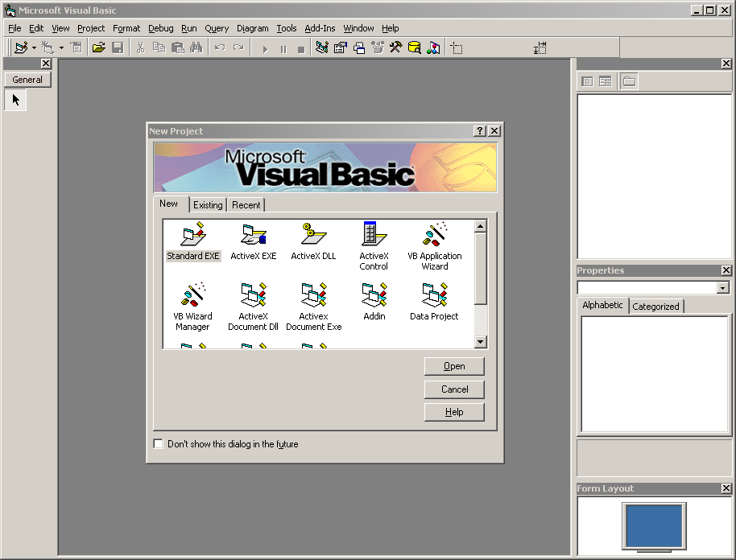The height and width of the screenshot is (560, 736).
Task: Switch to the Existing tab in New Project
Action: pyautogui.click(x=208, y=205)
